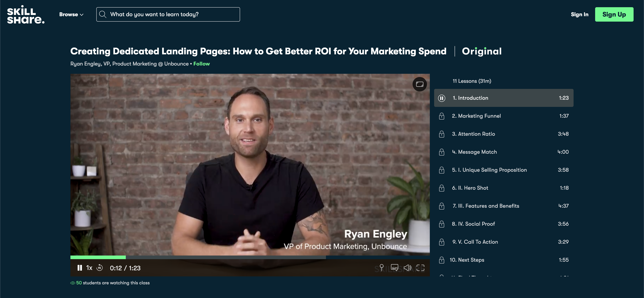Viewport: 644px width, 298px height.
Task: Follow instructor Ryan Engley
Action: click(201, 64)
